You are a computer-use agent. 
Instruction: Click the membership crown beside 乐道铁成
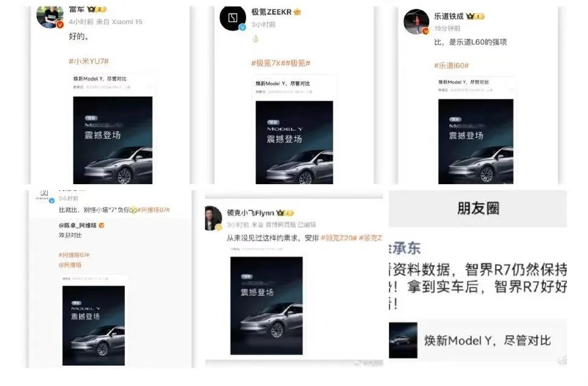pos(475,16)
